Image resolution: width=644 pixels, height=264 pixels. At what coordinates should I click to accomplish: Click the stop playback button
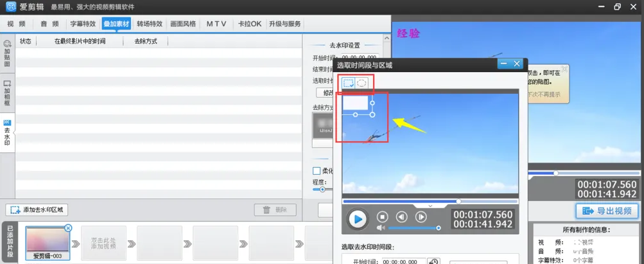tap(382, 218)
